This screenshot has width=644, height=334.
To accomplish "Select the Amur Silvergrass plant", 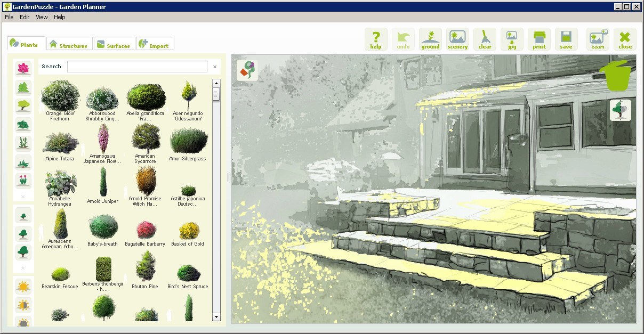I will click(188, 145).
